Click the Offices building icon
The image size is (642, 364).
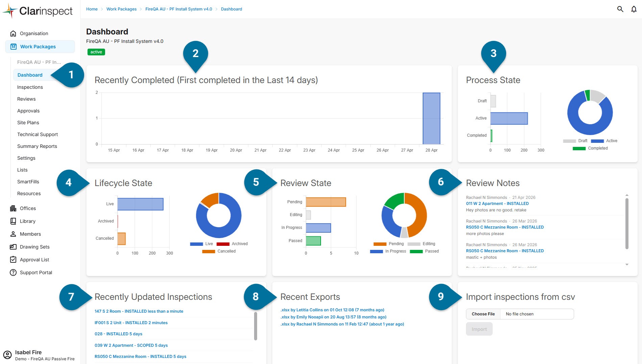pos(13,208)
